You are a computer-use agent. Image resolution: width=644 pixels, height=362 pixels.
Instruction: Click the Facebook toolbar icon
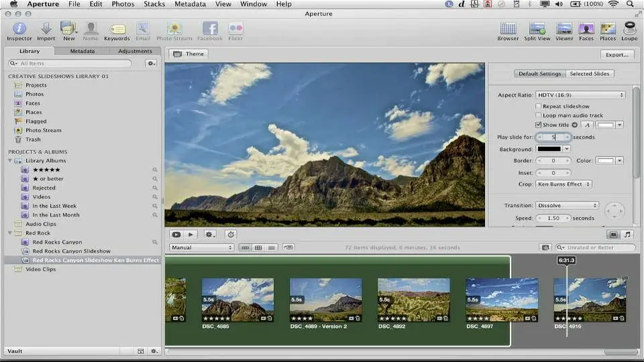tap(210, 32)
